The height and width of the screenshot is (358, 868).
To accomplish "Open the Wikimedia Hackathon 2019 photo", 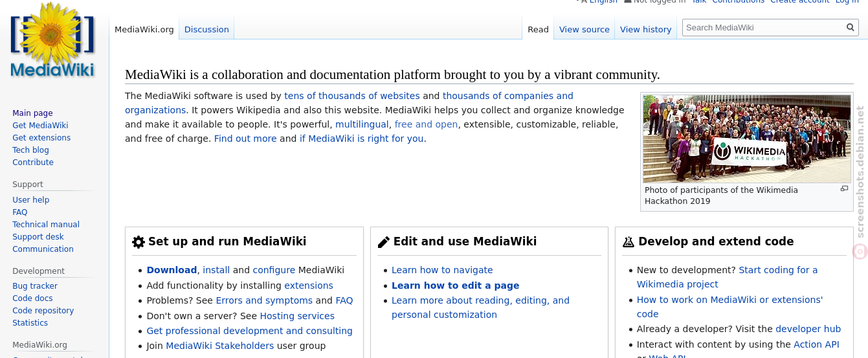I will (x=747, y=139).
